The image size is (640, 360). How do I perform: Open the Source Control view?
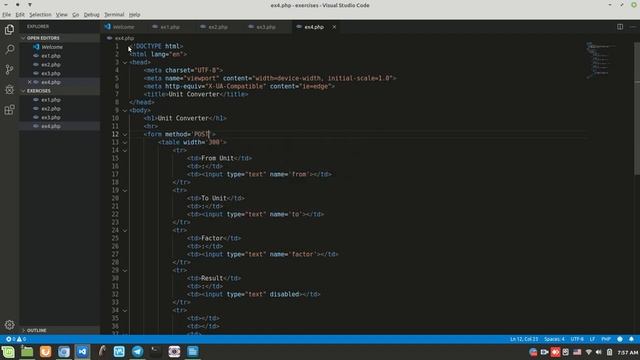9,69
